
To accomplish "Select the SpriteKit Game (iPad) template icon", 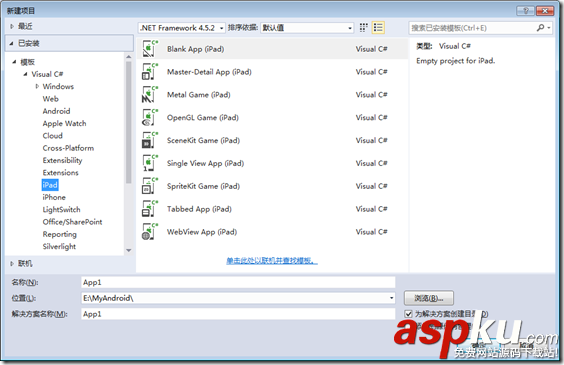I will [150, 186].
